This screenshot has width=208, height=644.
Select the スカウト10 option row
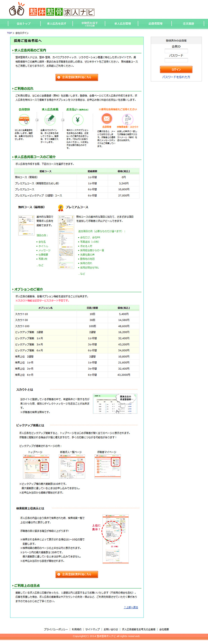77,314
